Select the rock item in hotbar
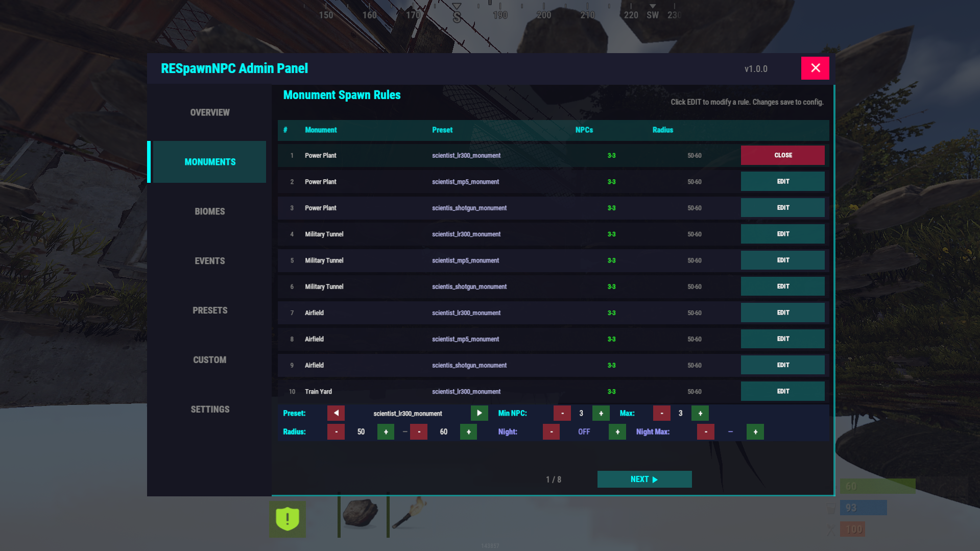This screenshot has width=980, height=551. pyautogui.click(x=361, y=514)
